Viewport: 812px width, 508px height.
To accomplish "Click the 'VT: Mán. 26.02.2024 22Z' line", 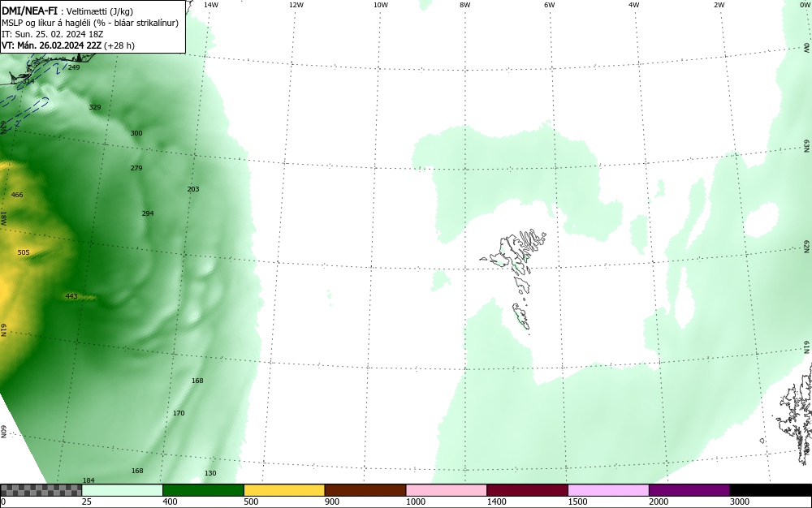I will (68, 45).
